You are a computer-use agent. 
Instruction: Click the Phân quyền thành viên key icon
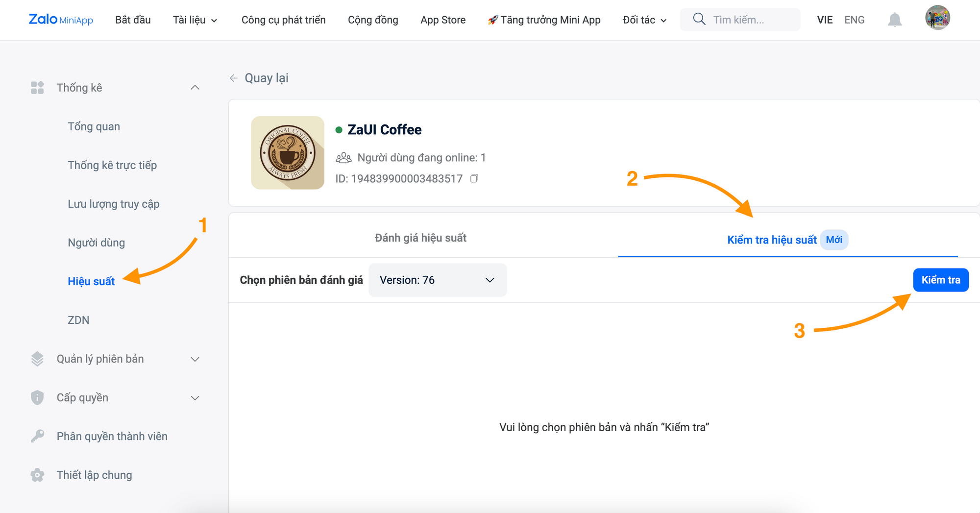pos(37,436)
